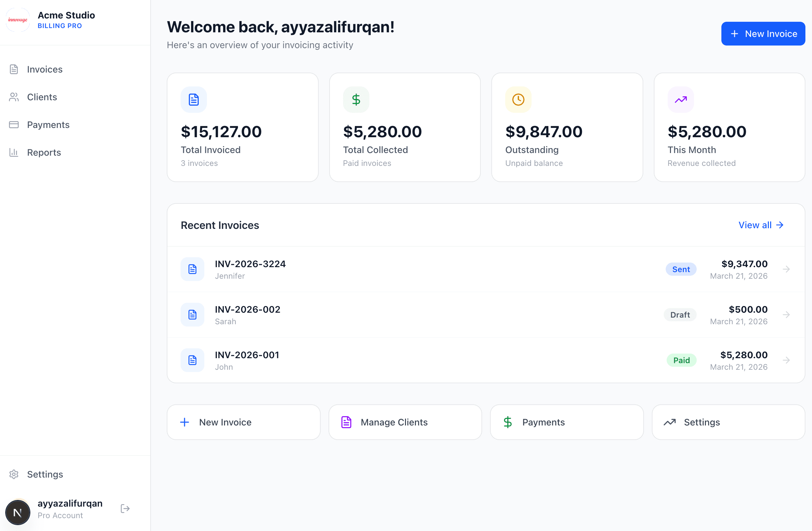Click the invoice icon next to INV-2026-001
The height and width of the screenshot is (531, 812).
pyautogui.click(x=192, y=360)
